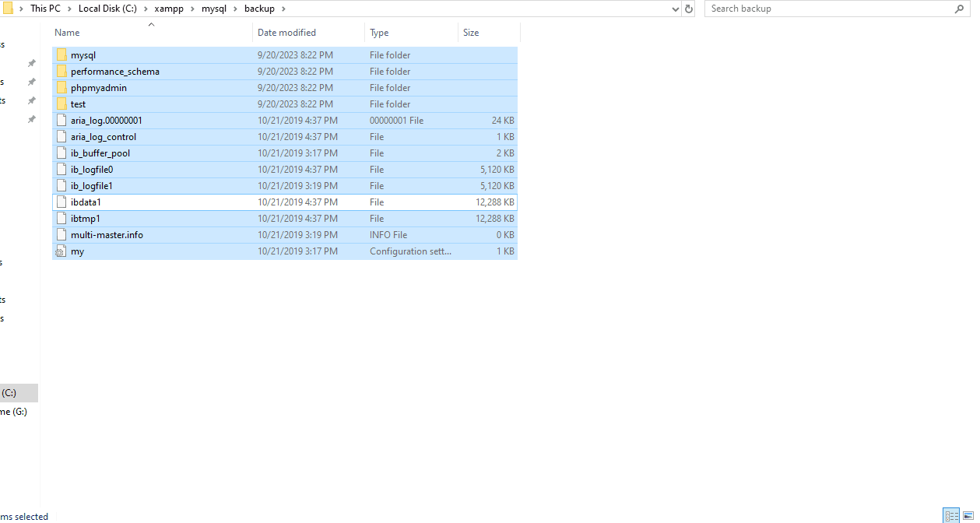Click multi-master.info's 0 KB size cell
The image size is (980, 523).
click(x=505, y=235)
